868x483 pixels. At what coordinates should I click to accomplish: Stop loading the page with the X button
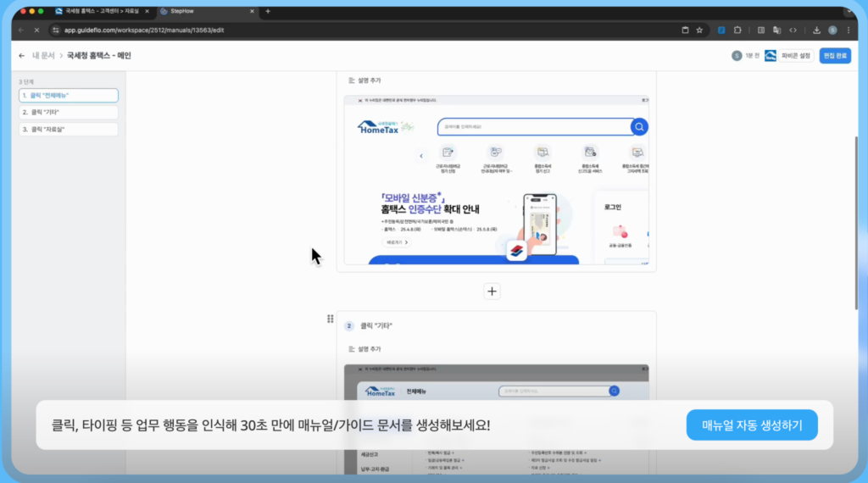pyautogui.click(x=36, y=30)
